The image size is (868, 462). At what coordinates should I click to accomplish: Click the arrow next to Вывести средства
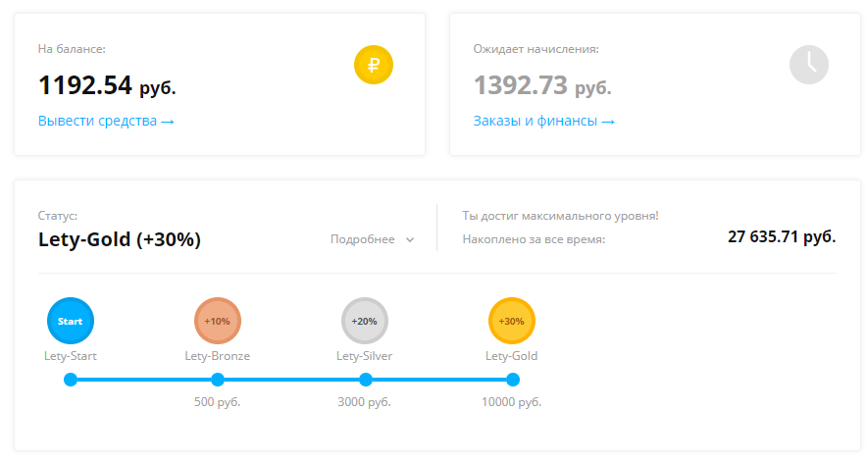pos(168,122)
